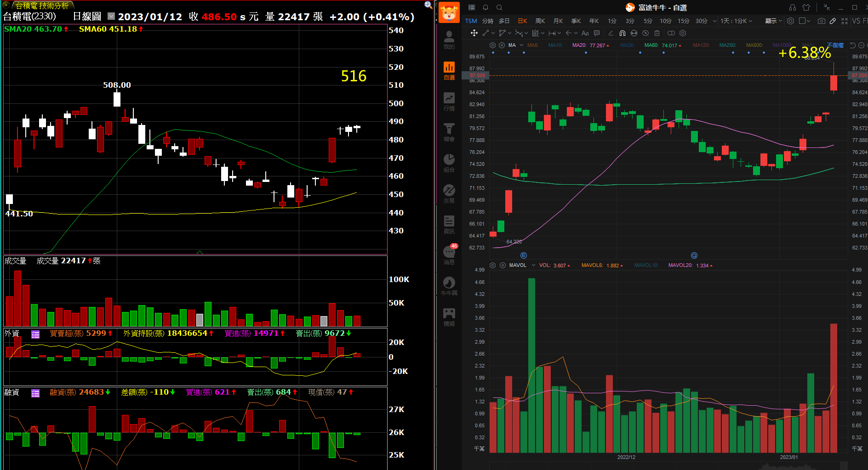Toggle MA250 moving average line

[x=728, y=45]
